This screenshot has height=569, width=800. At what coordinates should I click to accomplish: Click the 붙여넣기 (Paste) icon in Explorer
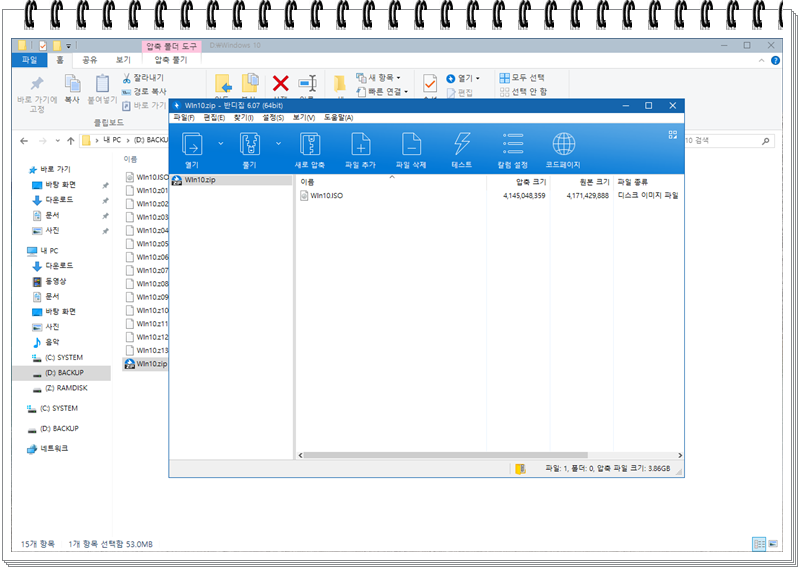click(102, 84)
